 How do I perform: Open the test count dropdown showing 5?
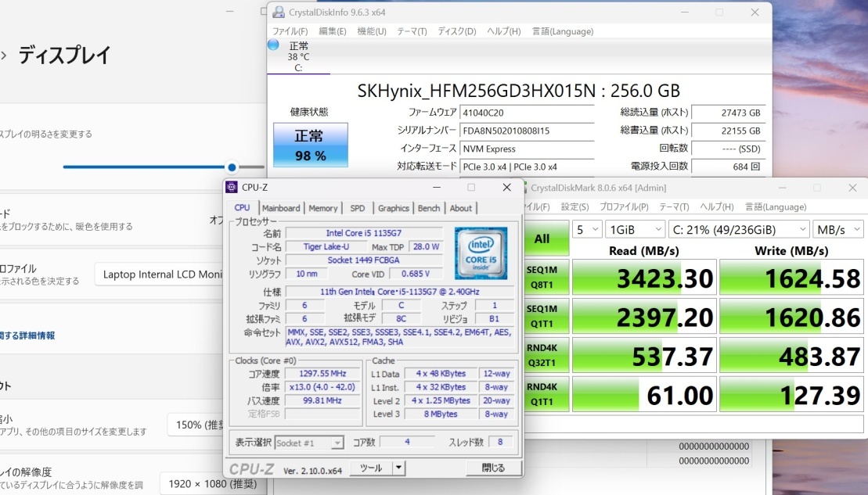click(587, 229)
